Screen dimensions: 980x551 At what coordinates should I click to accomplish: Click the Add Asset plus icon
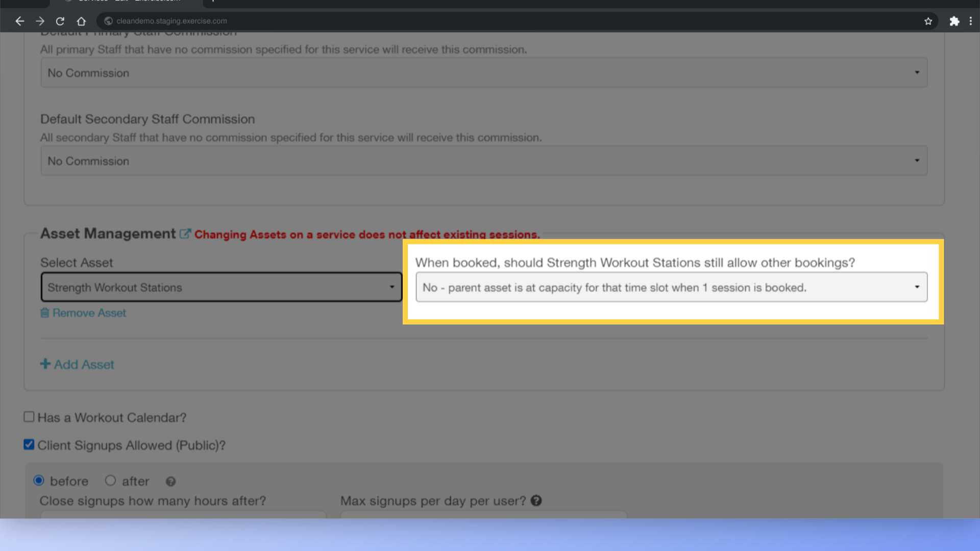coord(45,363)
